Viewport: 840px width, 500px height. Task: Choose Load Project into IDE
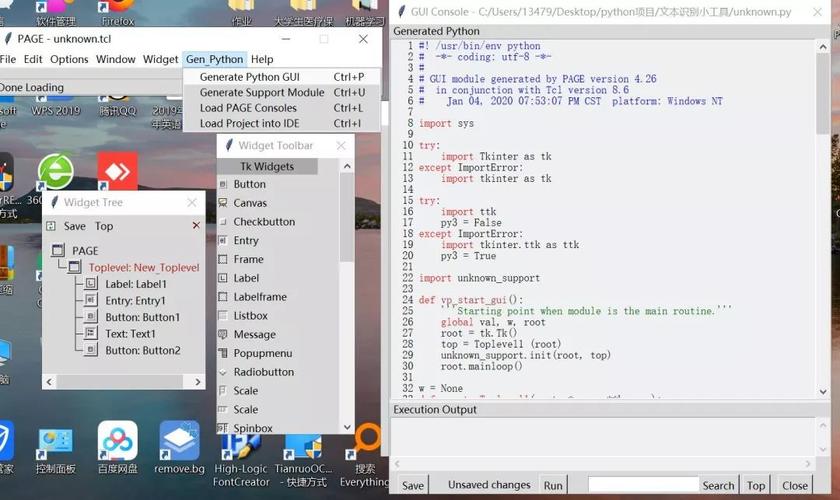tap(281, 123)
